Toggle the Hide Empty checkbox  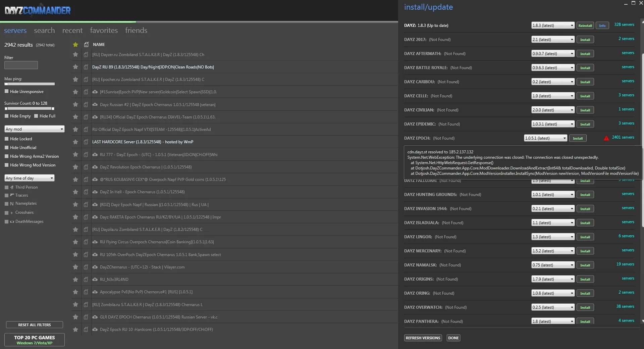click(x=6, y=116)
